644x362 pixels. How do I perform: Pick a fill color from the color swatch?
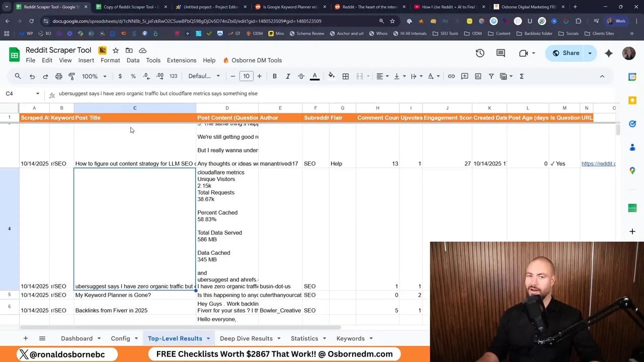[332, 76]
